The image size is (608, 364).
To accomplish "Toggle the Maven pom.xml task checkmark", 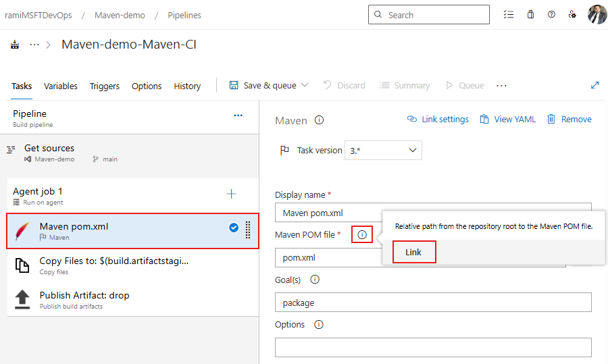I will [x=234, y=228].
